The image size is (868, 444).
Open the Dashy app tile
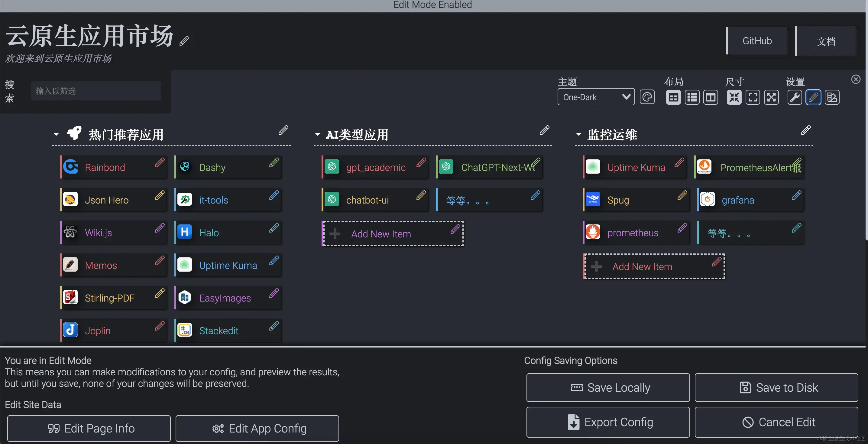pos(228,167)
